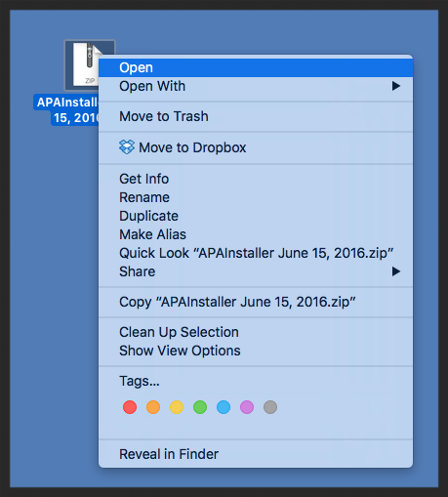Viewport: 448px width, 497px height.
Task: Choose Move to Dropbox
Action: pos(256,147)
